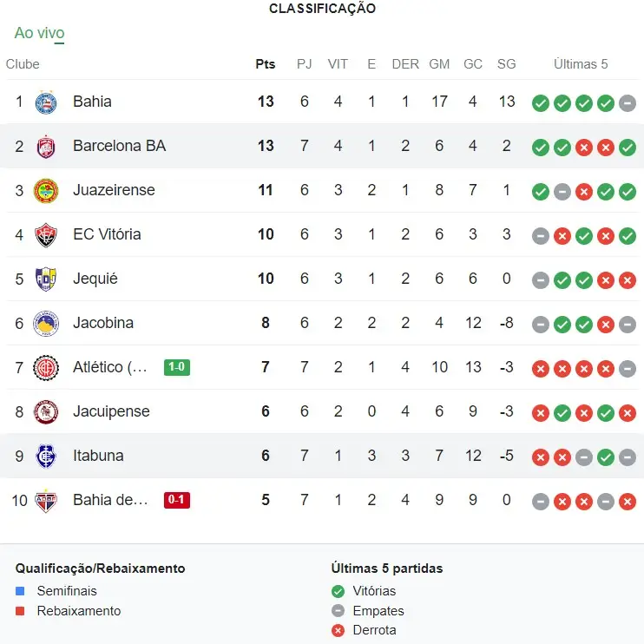Select the Ao vivo tab
Viewport: 644px width, 644px height.
point(39,34)
